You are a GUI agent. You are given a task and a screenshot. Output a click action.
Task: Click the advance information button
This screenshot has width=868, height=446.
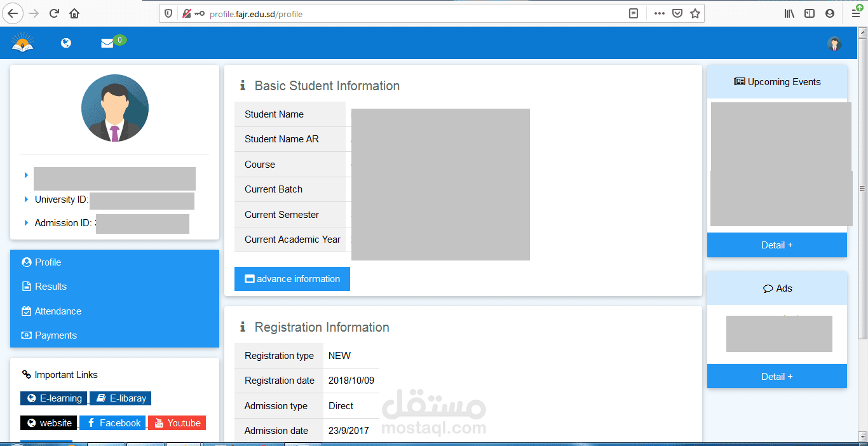(x=292, y=278)
